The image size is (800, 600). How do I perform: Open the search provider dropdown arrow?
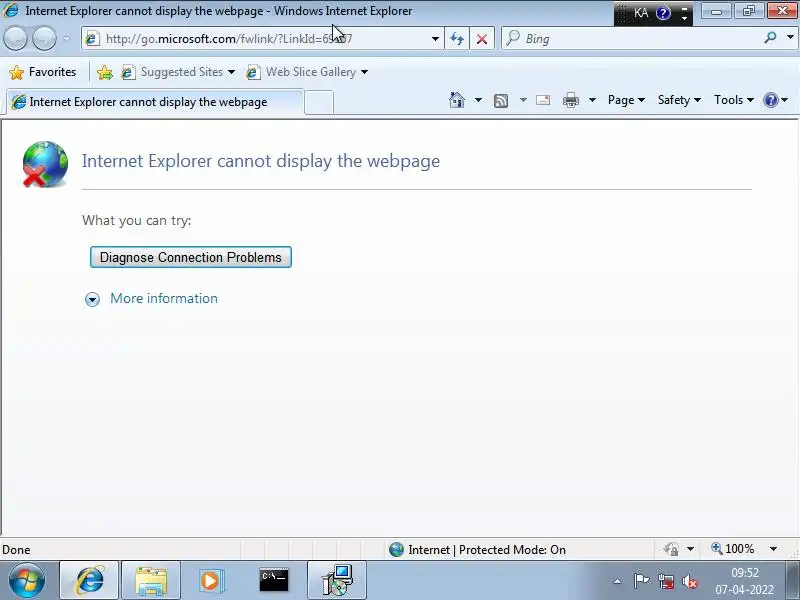point(790,38)
